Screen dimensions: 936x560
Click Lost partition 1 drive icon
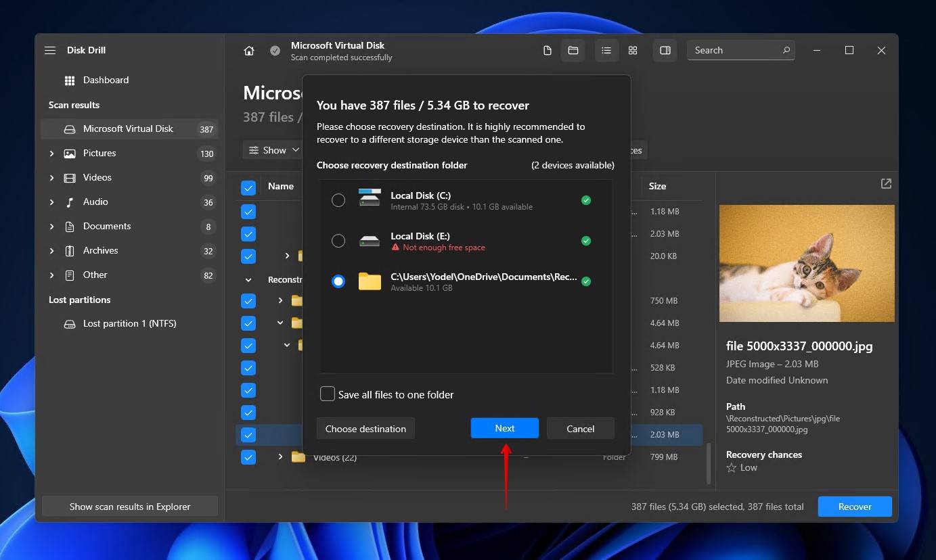pos(70,324)
